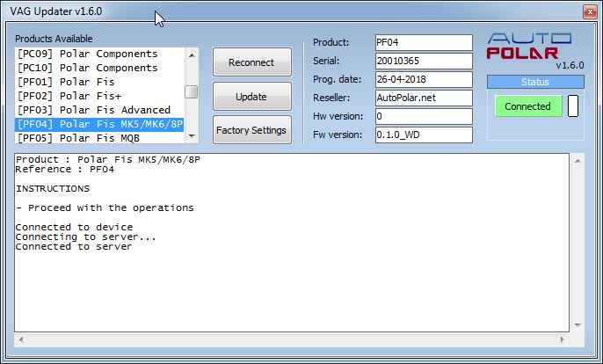The height and width of the screenshot is (364, 603).
Task: Close the VAG Updater window
Action: point(590,12)
